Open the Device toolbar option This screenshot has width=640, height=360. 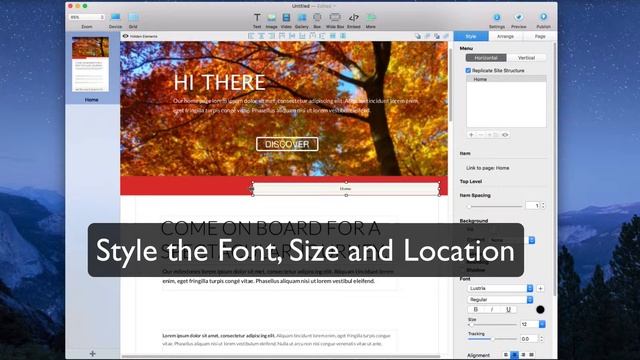click(x=116, y=20)
